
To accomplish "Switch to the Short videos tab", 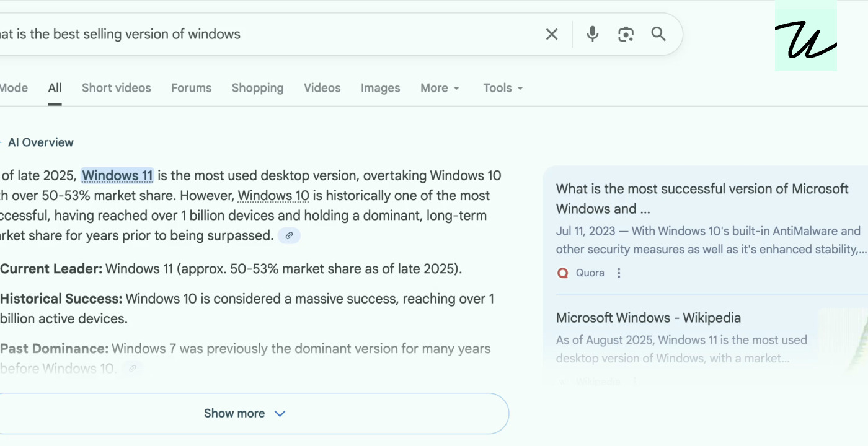I will coord(117,88).
